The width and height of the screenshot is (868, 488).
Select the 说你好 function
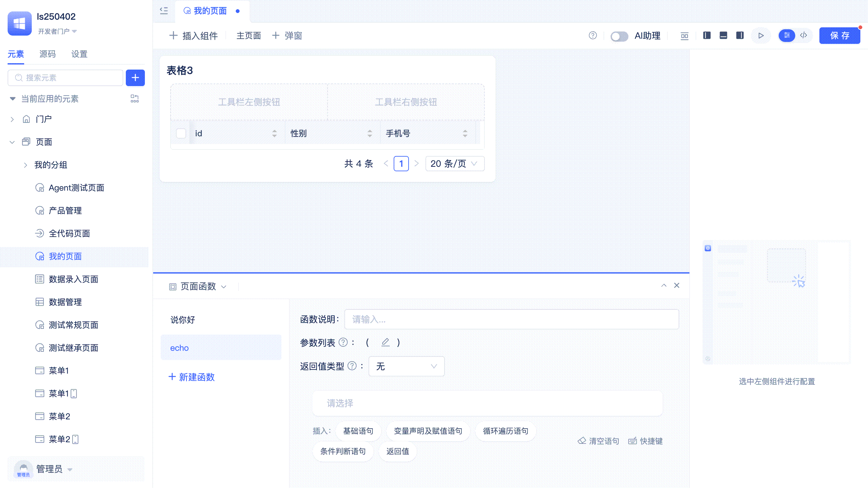221,320
